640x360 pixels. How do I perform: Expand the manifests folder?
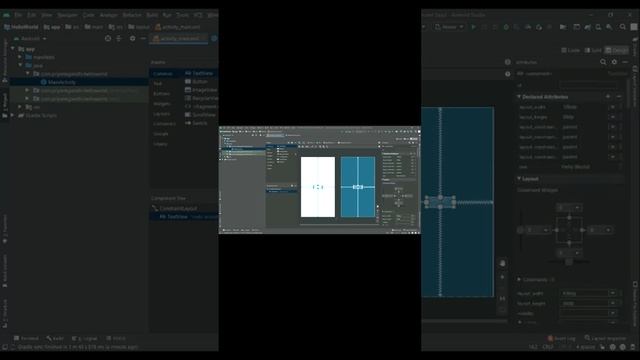tap(20, 57)
